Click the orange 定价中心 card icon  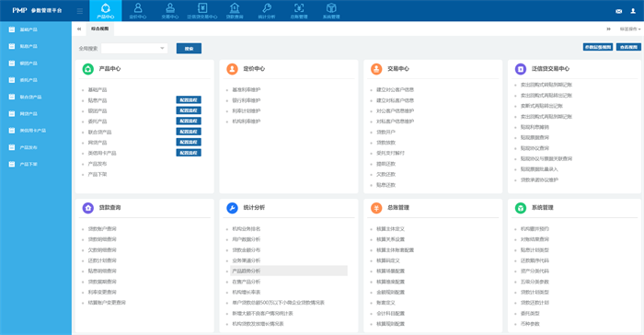232,69
